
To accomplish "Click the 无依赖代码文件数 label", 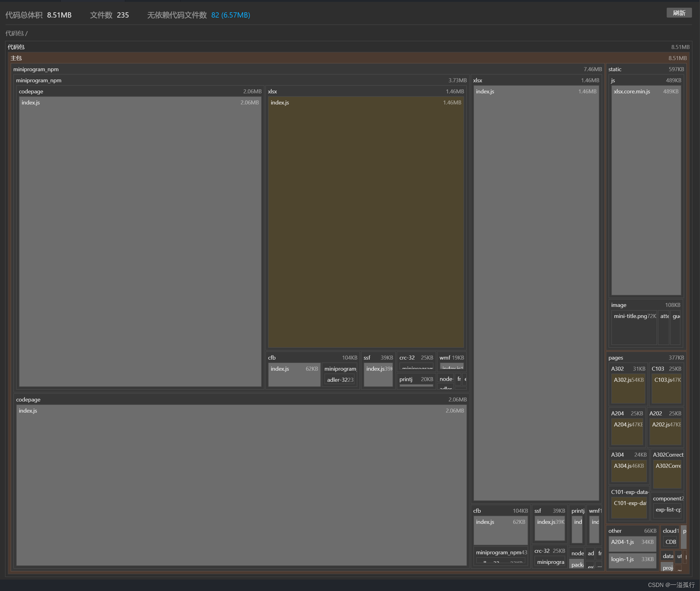I will click(177, 15).
